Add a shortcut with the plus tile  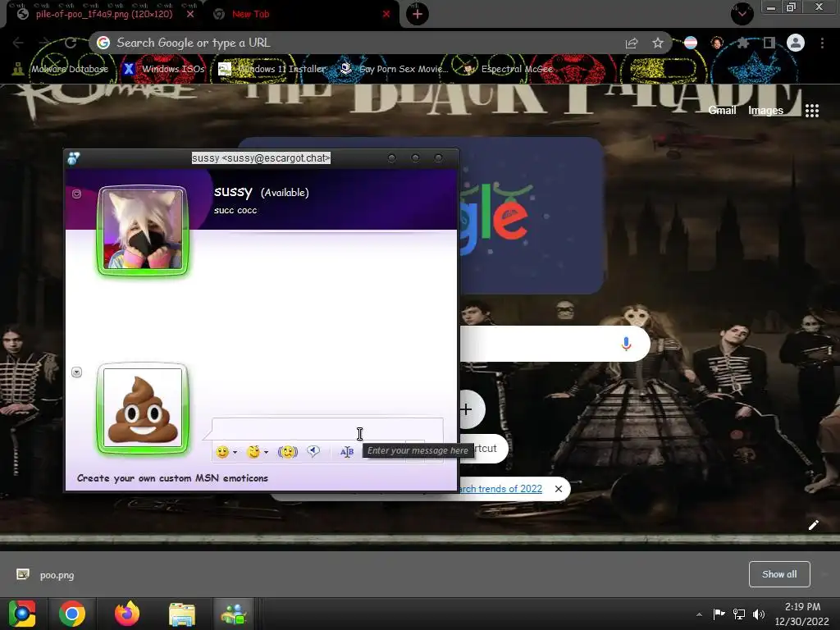tap(467, 410)
